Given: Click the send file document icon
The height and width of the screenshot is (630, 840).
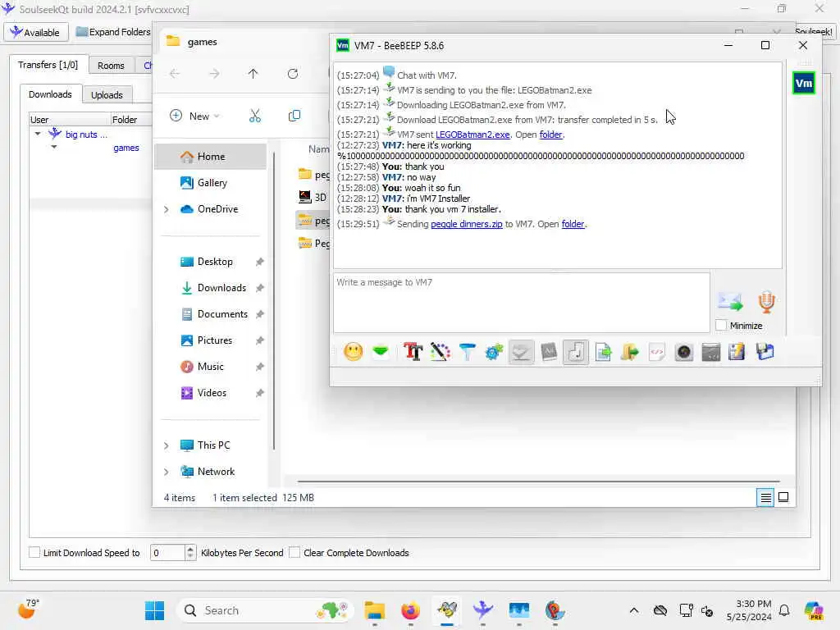Looking at the screenshot, I should click(x=603, y=352).
